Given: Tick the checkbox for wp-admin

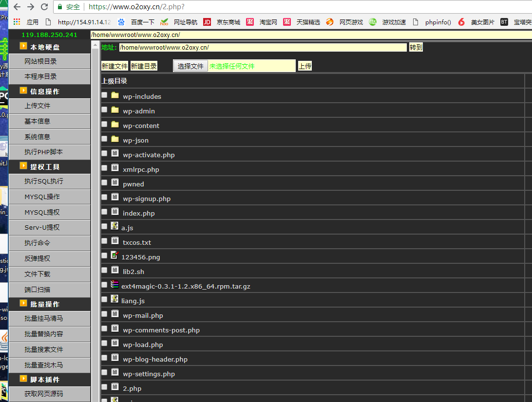Looking at the screenshot, I should click(104, 110).
